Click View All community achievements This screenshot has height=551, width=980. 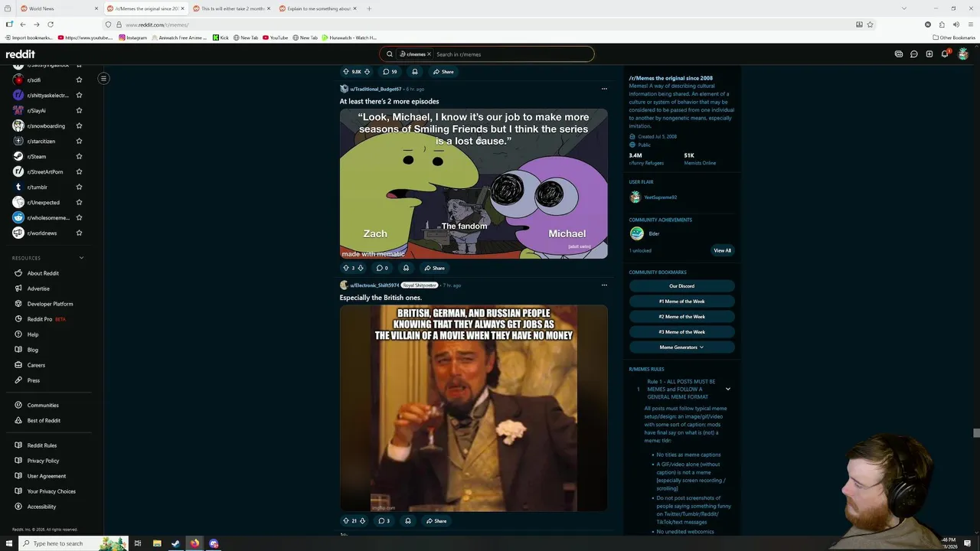click(723, 250)
